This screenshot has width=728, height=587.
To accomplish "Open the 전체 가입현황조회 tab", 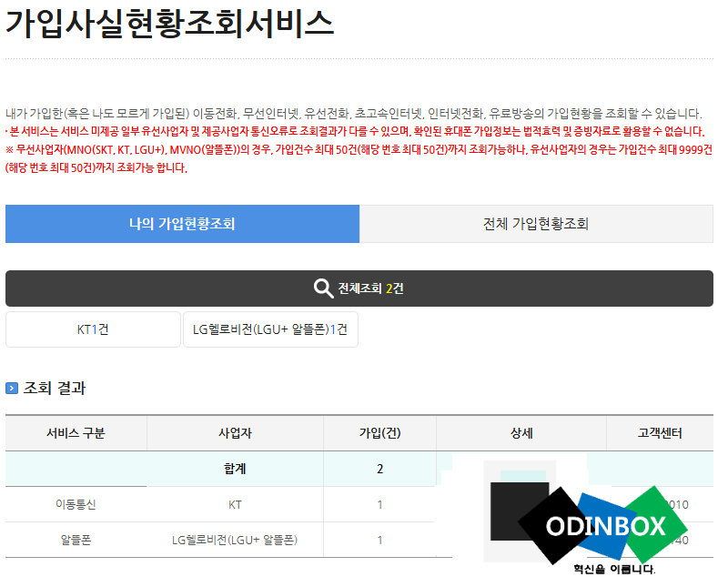I will point(536,224).
